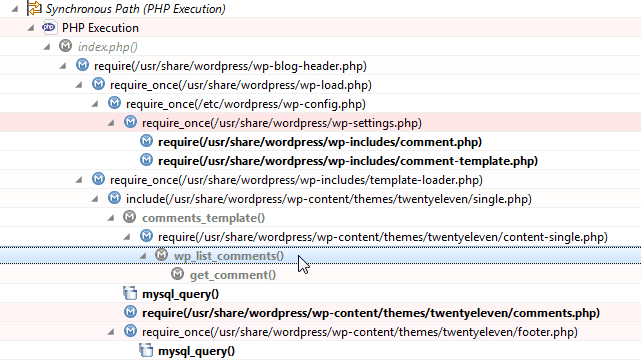Select the mysql_query() text above comments.php
The image size is (641, 361).
pyautogui.click(x=180, y=294)
